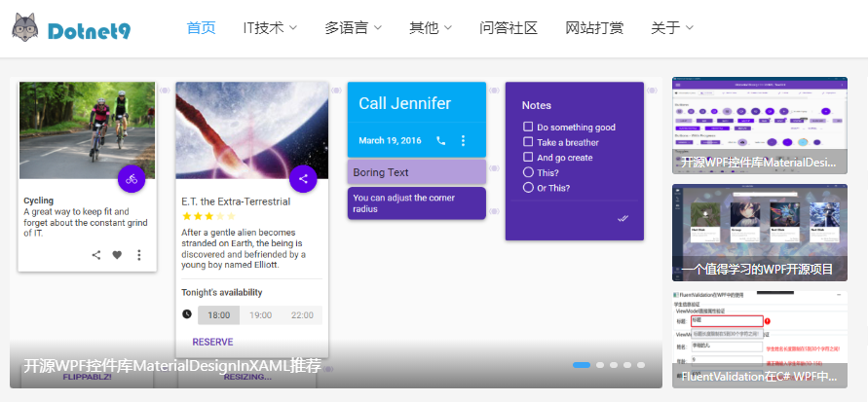Viewport: 868px width, 402px height.
Task: Click the Dotnet9 wolf logo
Action: (24, 27)
